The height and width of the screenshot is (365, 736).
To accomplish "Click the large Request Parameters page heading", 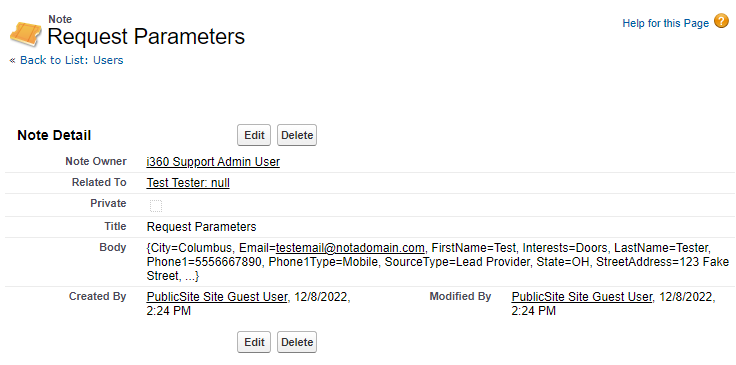I will 146,37.
